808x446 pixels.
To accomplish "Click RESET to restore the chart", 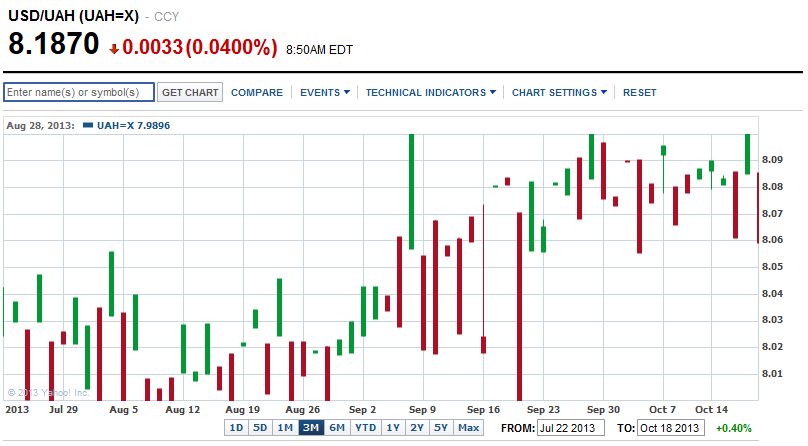I will click(x=640, y=92).
